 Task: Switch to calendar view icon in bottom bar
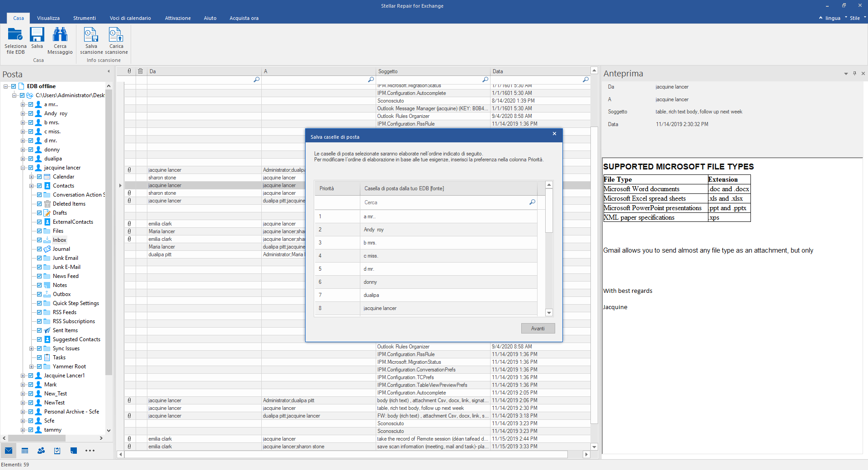tap(25, 451)
